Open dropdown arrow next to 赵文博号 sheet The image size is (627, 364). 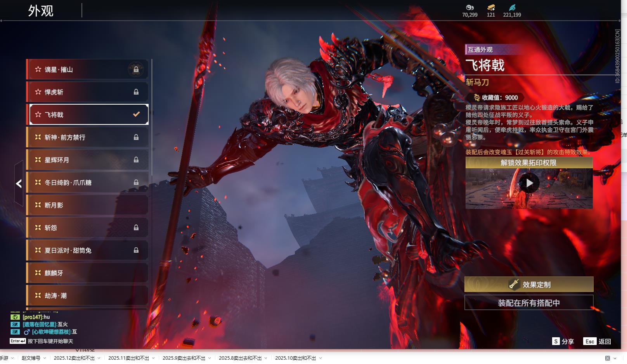pos(45,358)
